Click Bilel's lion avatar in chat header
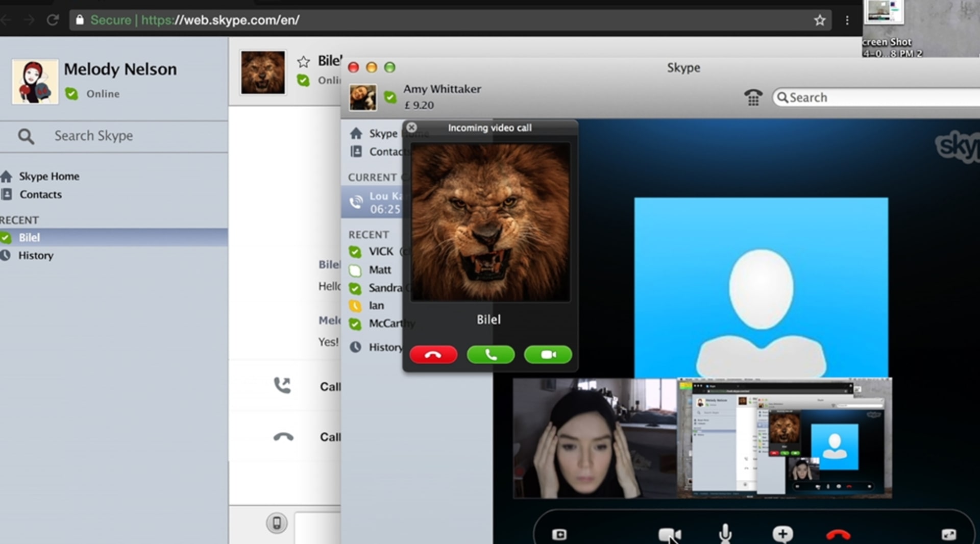980x544 pixels. tap(263, 72)
